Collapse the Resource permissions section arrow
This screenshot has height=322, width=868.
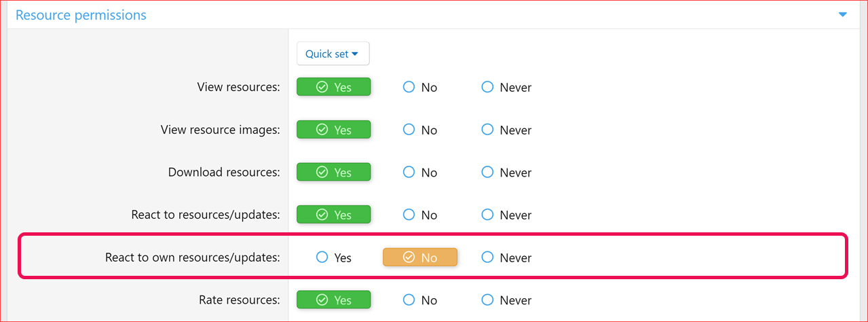tap(842, 14)
